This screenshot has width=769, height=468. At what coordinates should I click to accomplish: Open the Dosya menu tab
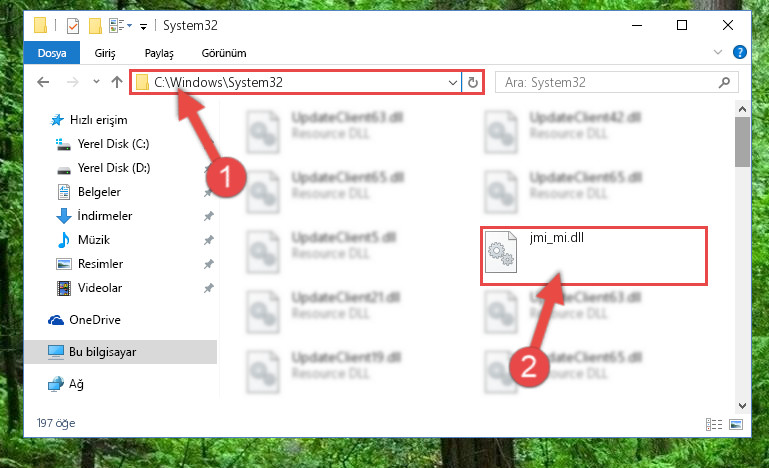click(x=51, y=53)
